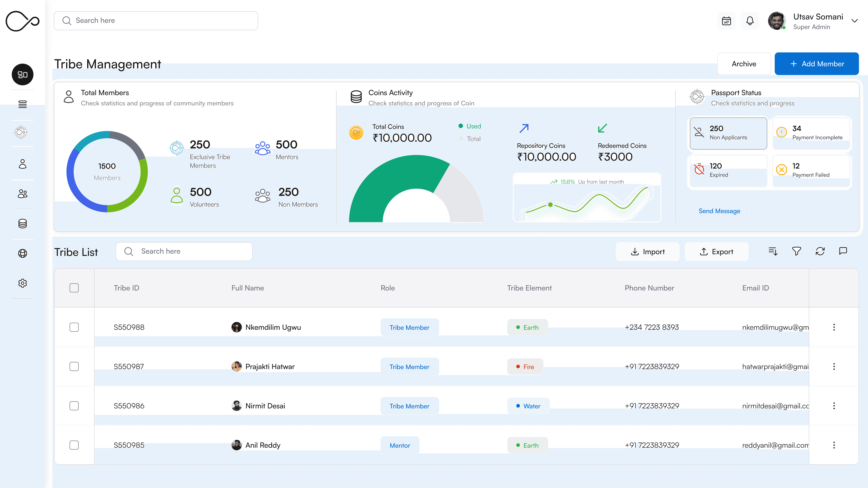The width and height of the screenshot is (868, 488).
Task: Click the green Used legend dot
Action: click(x=461, y=126)
